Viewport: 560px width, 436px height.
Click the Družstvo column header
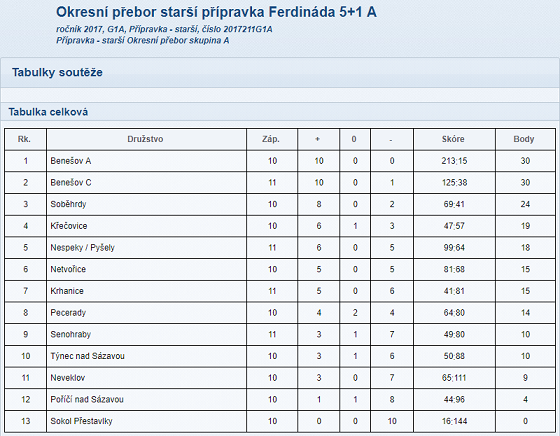[145, 139]
